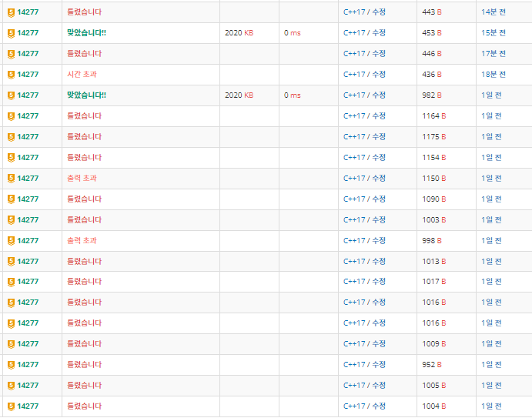Click the tier badge icon in the 1154 B row

[11, 158]
